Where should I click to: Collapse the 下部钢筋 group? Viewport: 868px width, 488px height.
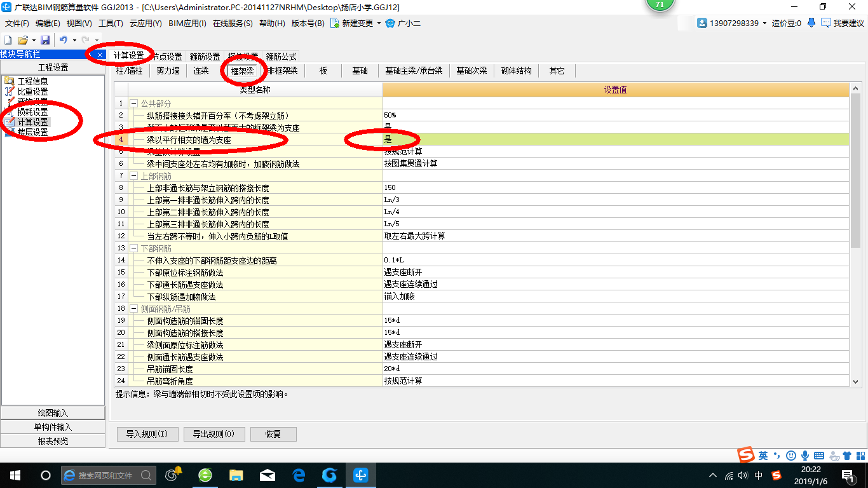(133, 248)
